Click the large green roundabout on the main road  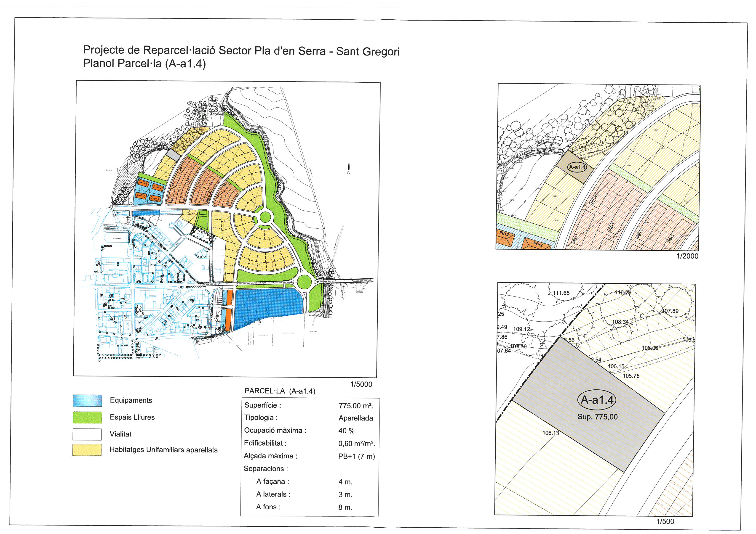coord(304,282)
